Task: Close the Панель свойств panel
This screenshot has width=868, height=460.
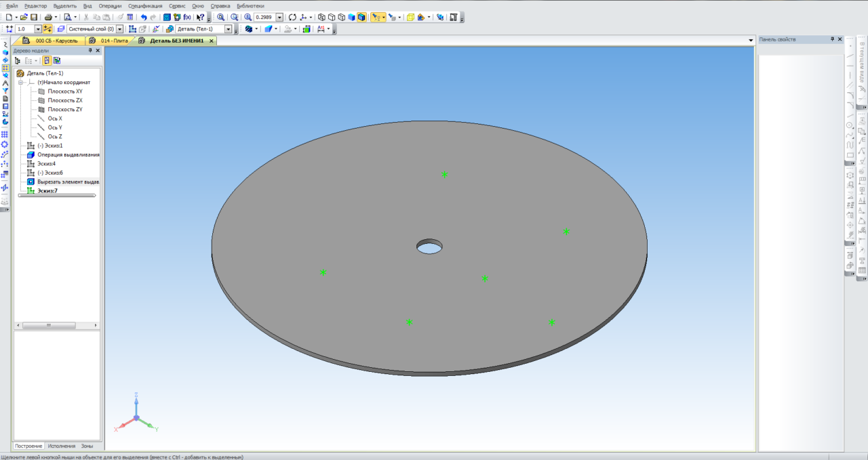Action: (840, 39)
